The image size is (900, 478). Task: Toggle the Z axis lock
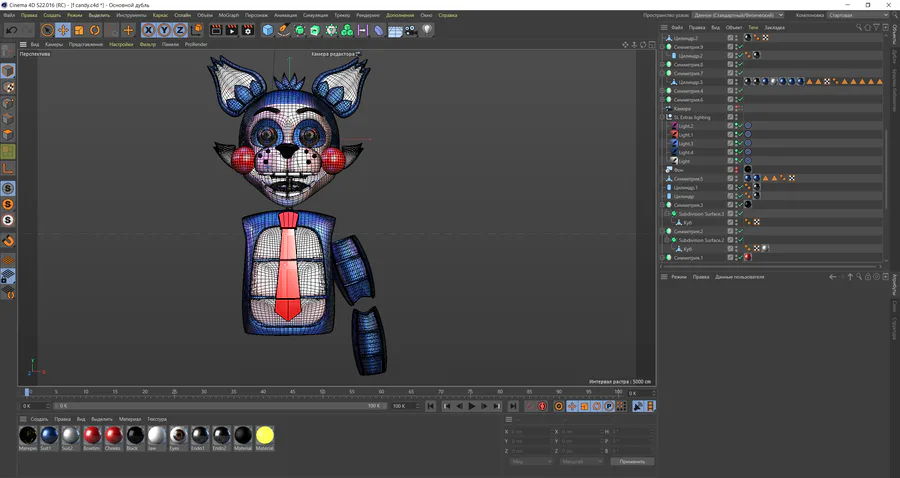pos(180,30)
